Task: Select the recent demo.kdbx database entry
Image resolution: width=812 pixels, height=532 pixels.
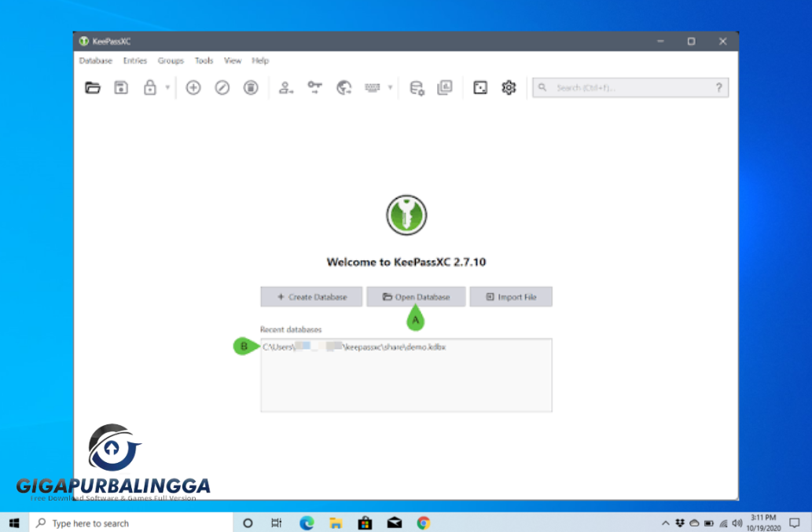Action: (x=406, y=347)
